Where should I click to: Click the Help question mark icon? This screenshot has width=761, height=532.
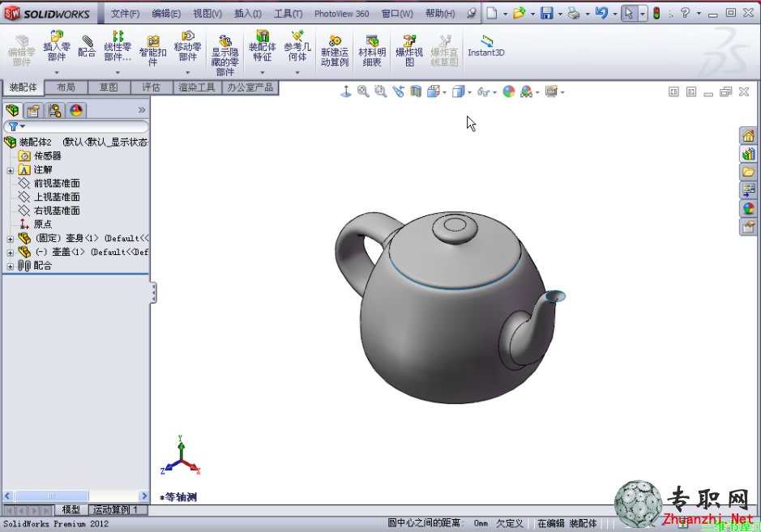(685, 13)
